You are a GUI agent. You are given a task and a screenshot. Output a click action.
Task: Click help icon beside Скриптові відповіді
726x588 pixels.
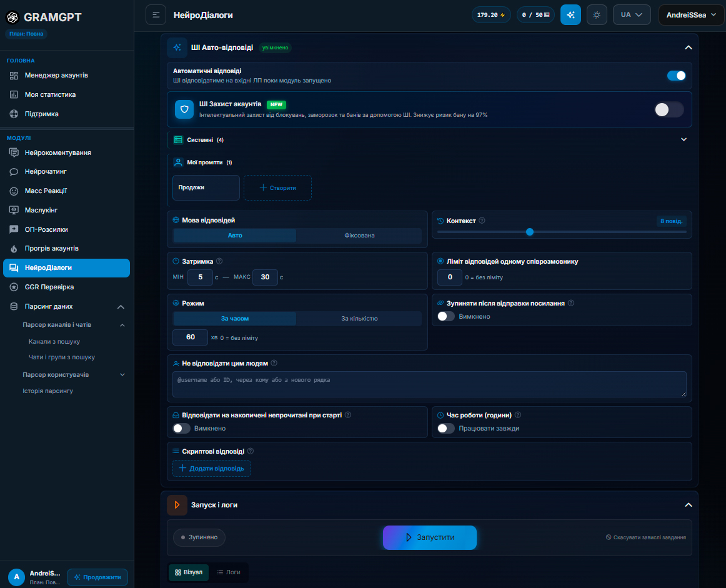[x=251, y=451]
